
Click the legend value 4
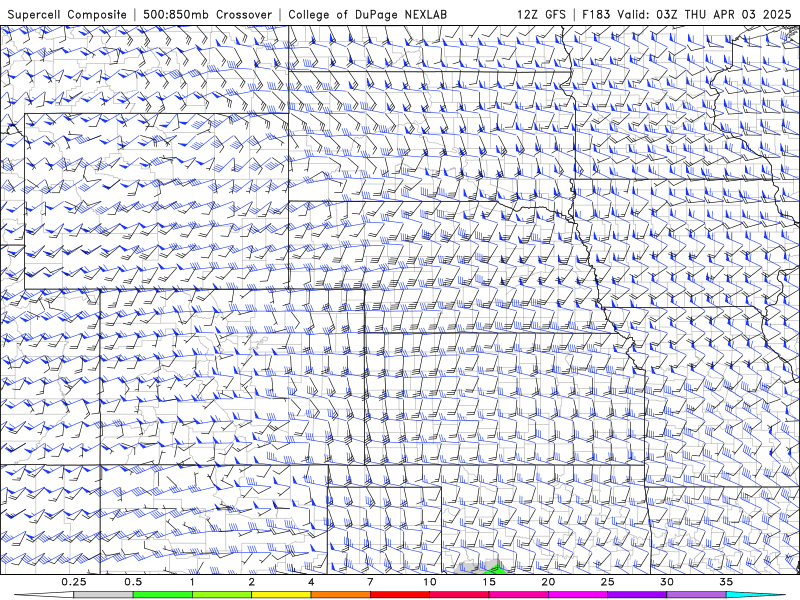[x=311, y=582]
